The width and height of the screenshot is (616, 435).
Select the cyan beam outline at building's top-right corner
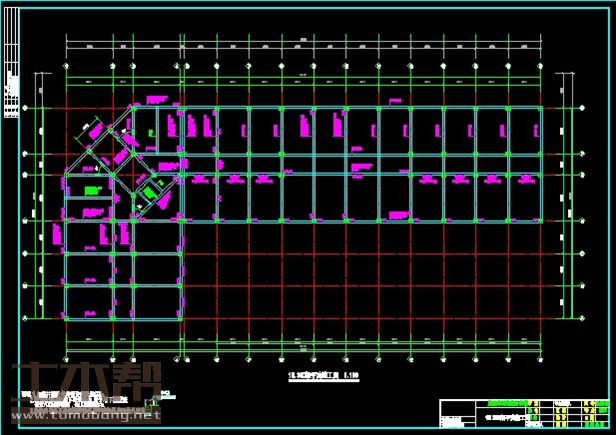541,108
